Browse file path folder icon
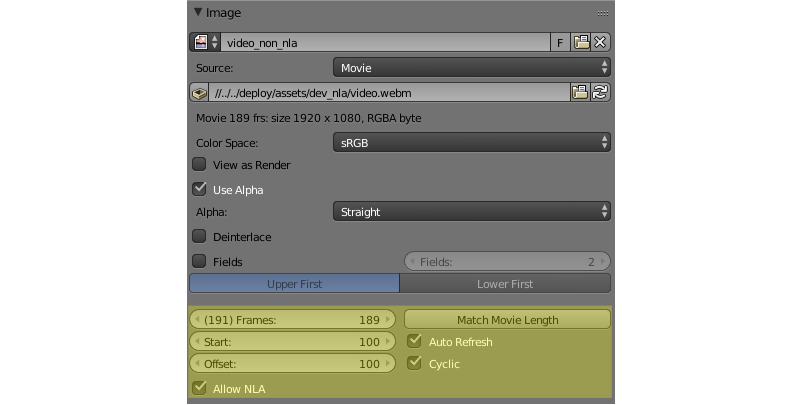 580,92
